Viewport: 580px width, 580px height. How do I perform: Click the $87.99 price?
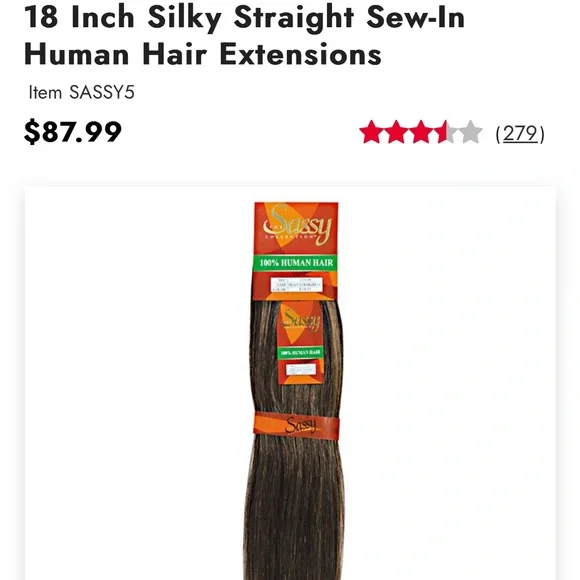tap(73, 132)
